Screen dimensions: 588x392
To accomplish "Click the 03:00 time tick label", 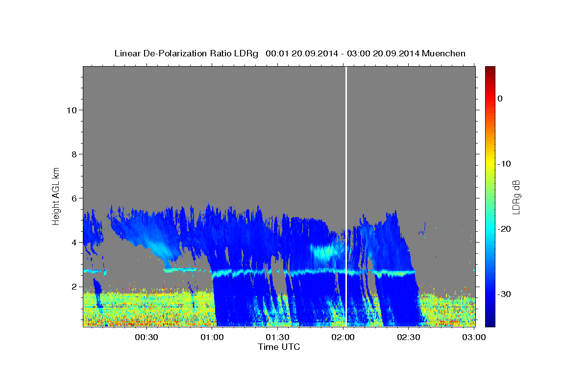I will click(x=474, y=337).
